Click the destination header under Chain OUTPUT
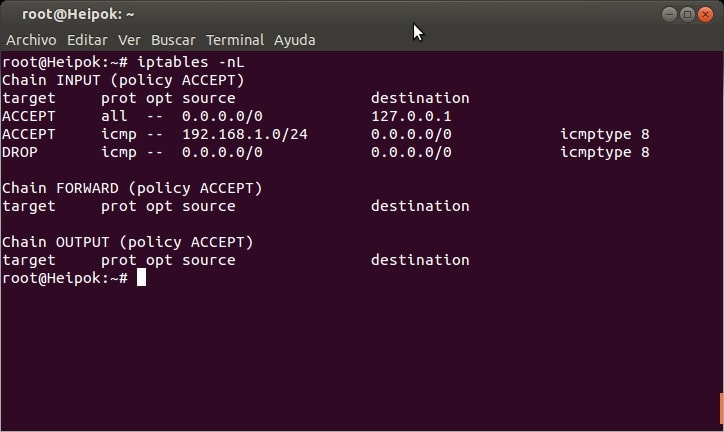The width and height of the screenshot is (724, 432). tap(420, 260)
